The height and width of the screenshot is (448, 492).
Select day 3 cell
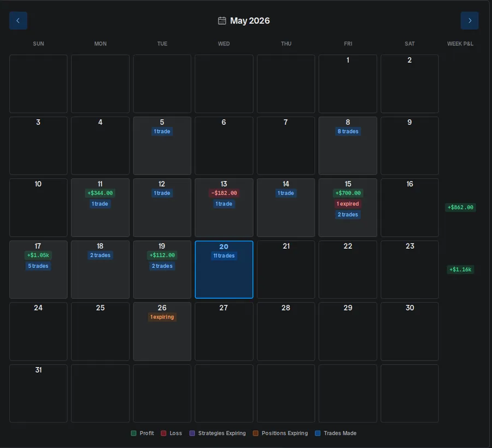click(x=38, y=146)
